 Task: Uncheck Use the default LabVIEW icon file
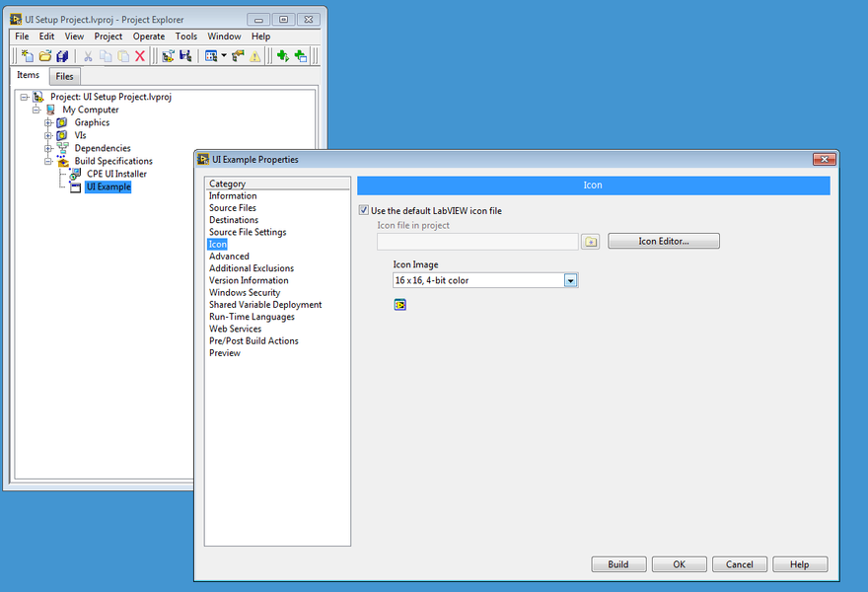tap(364, 211)
